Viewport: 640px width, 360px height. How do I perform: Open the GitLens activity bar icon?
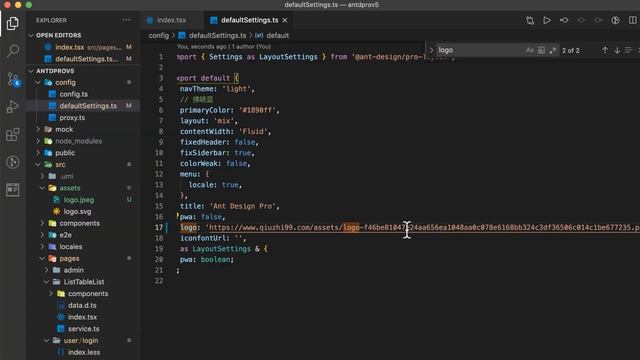(13, 162)
